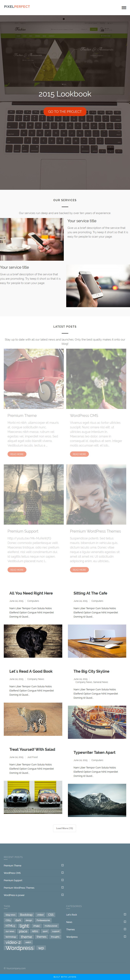Open the leopard post image
This screenshot has height=980, width=130.
(33, 719)
